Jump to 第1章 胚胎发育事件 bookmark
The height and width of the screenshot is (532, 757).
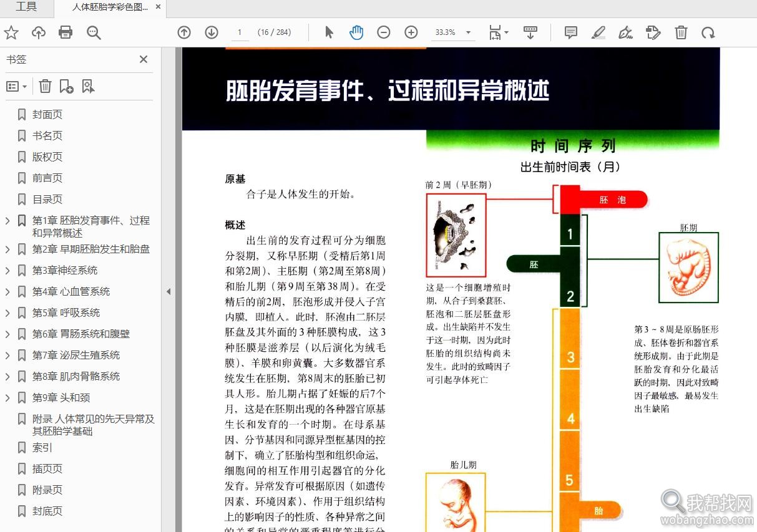pos(91,226)
